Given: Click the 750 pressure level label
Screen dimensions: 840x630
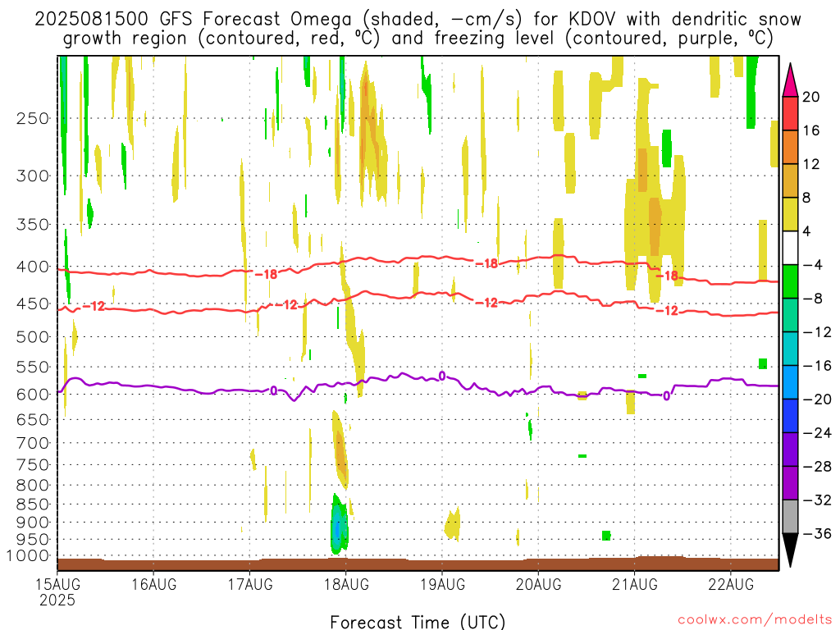Looking at the screenshot, I should tap(33, 465).
